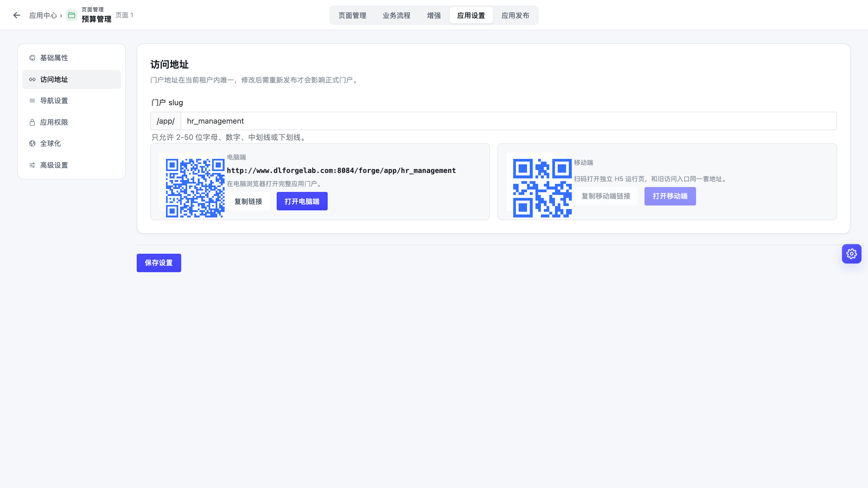Image resolution: width=868 pixels, height=488 pixels.
Task: Click the 门户地址在当前租户内唯一 description text
Action: click(x=255, y=80)
